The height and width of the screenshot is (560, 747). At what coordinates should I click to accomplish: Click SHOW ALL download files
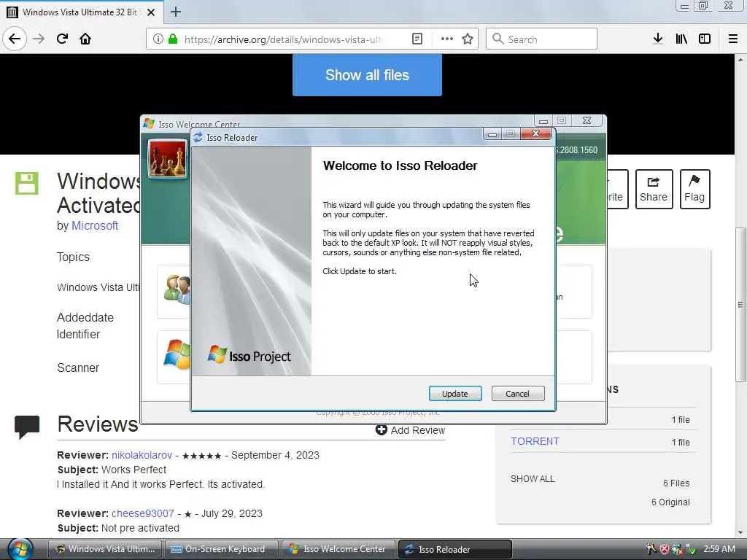point(533,479)
